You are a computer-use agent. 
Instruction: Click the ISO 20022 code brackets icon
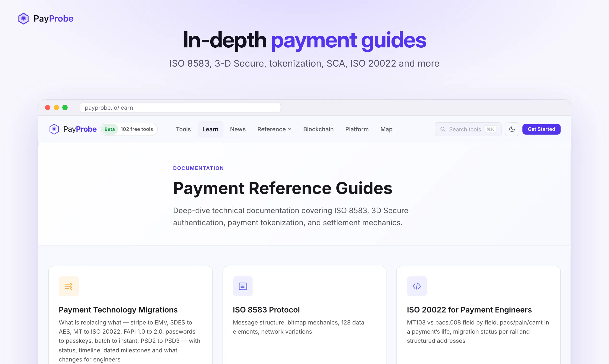[416, 286]
